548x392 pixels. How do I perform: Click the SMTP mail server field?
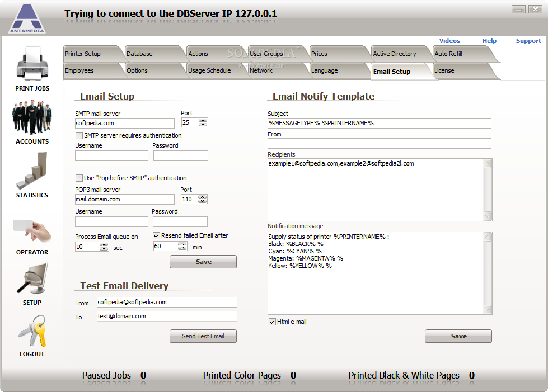(125, 123)
